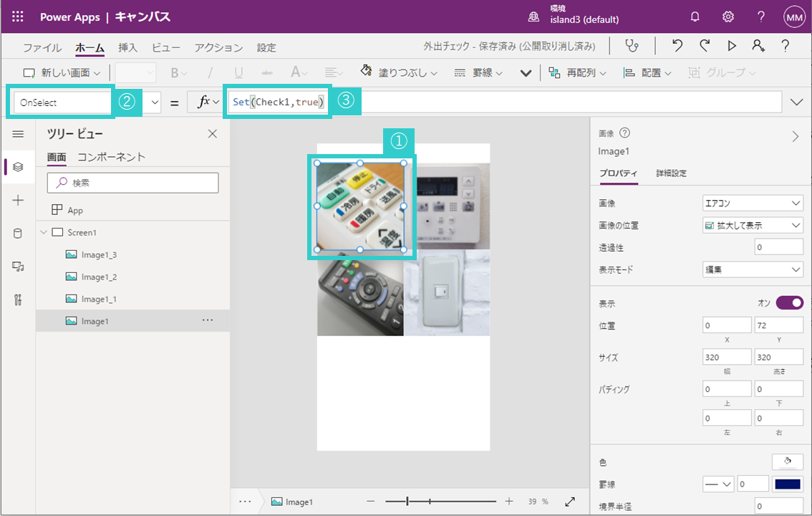Toggle the Visible switch to off
The image size is (812, 516).
[790, 302]
